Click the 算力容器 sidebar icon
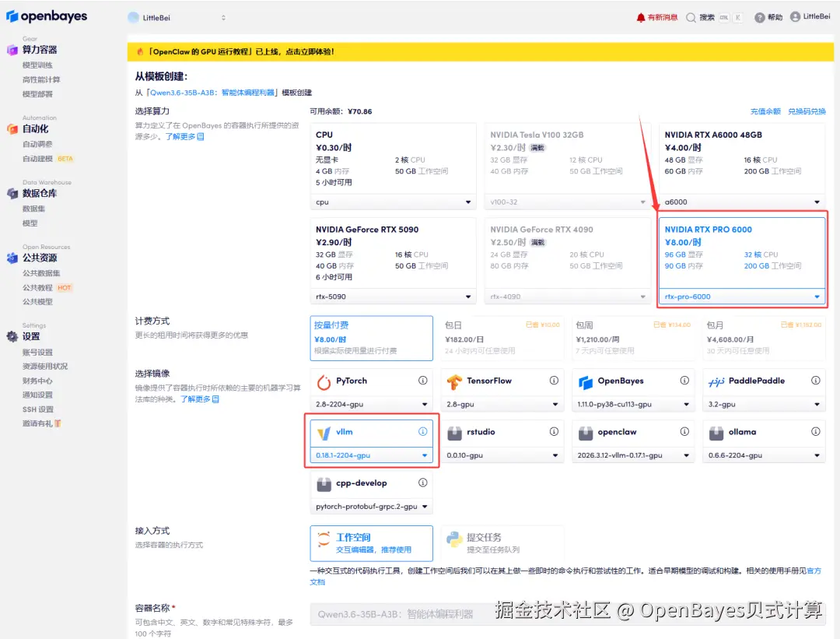The image size is (840, 639). [x=12, y=50]
